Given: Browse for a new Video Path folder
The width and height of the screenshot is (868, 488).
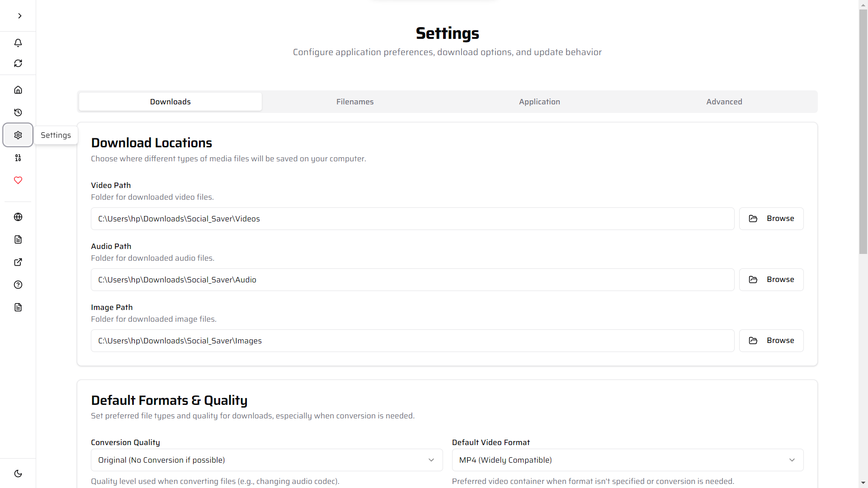Looking at the screenshot, I should pos(771,219).
